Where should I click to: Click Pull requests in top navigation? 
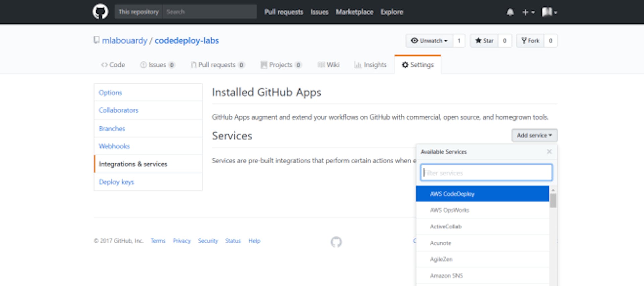click(x=283, y=12)
